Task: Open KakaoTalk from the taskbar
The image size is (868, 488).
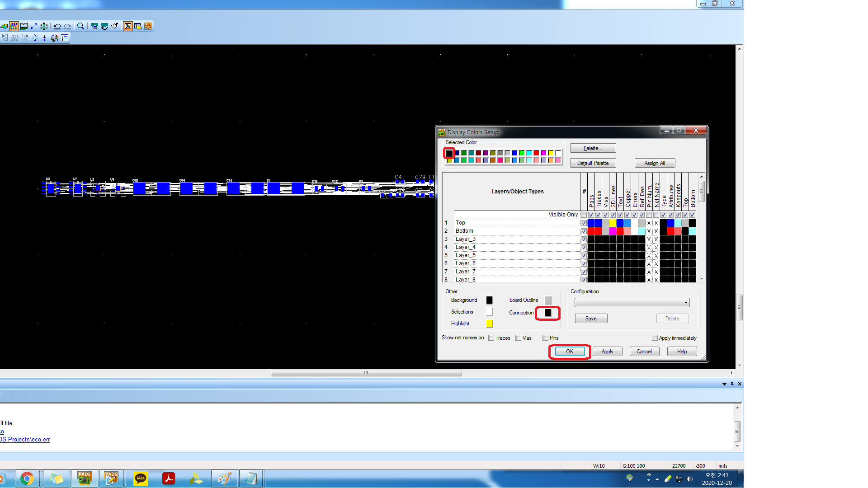Action: point(141,479)
